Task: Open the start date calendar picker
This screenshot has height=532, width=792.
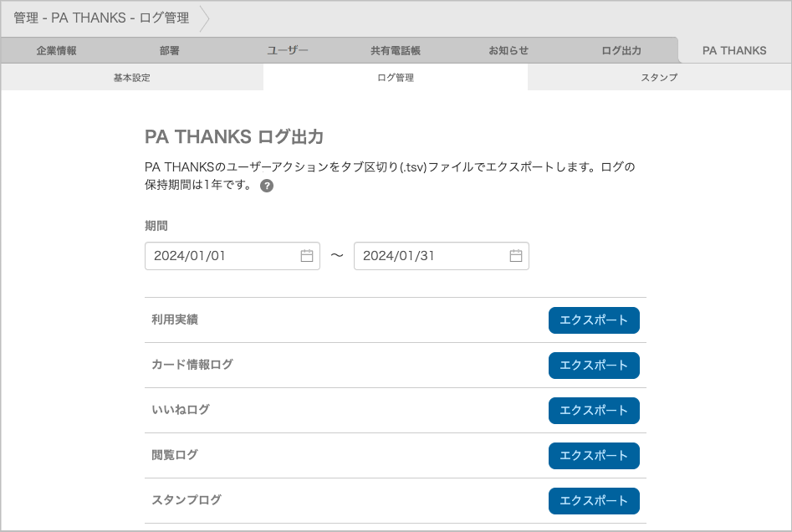Action: [x=307, y=256]
